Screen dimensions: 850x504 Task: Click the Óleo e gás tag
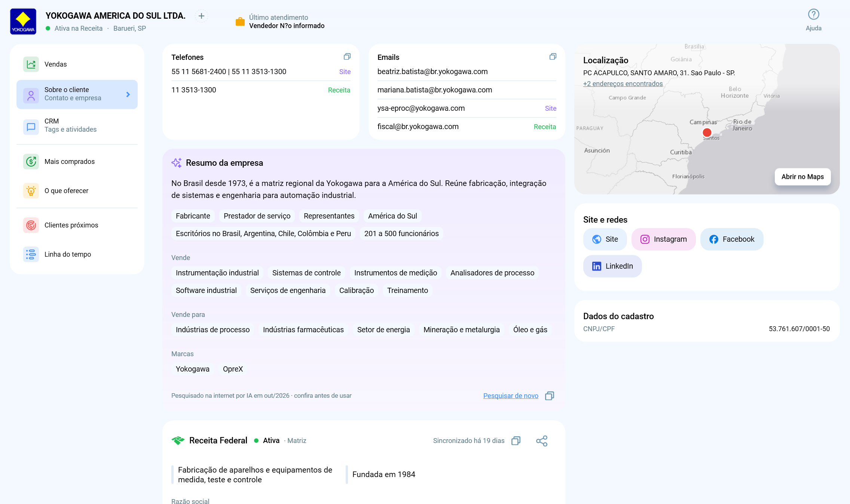[530, 330]
